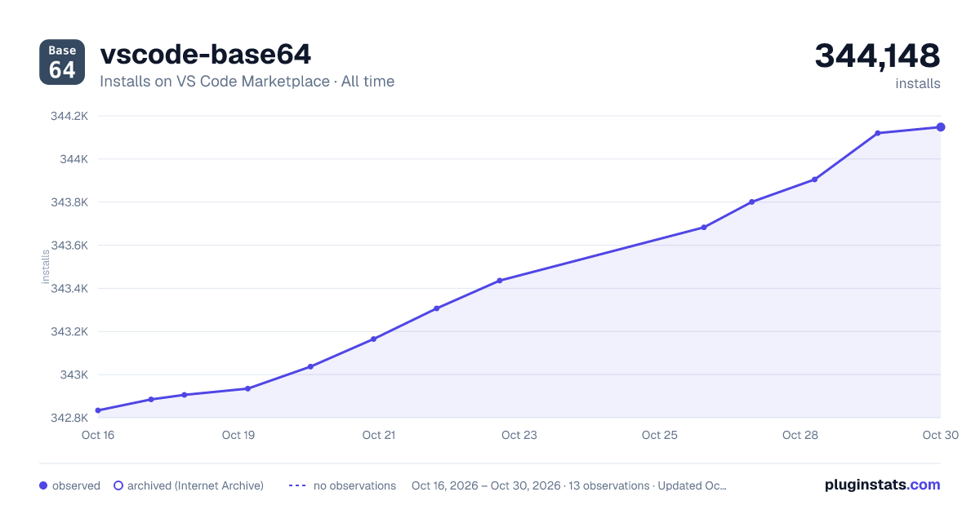Click the Oct 30 x-axis label
980x514 pixels.
click(939, 435)
